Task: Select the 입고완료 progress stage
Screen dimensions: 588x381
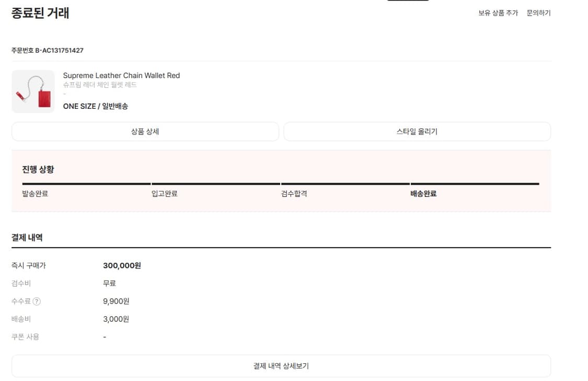Action: tap(165, 193)
